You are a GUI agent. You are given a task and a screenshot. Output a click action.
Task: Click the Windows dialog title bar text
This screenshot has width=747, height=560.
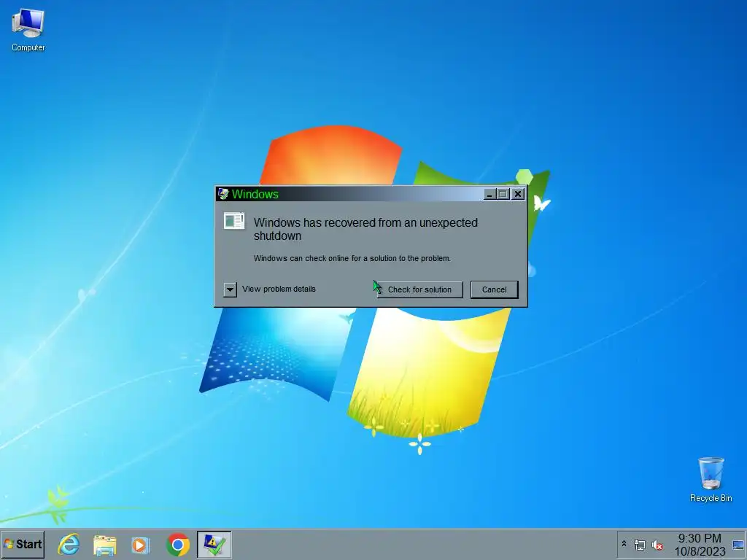(x=255, y=194)
